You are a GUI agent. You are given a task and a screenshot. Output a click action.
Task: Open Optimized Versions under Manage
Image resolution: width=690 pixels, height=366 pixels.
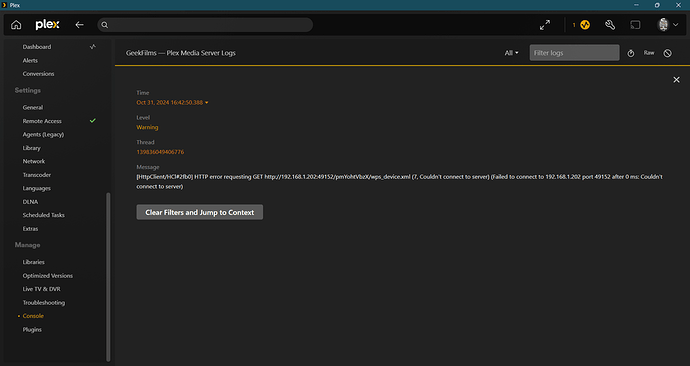(48, 276)
